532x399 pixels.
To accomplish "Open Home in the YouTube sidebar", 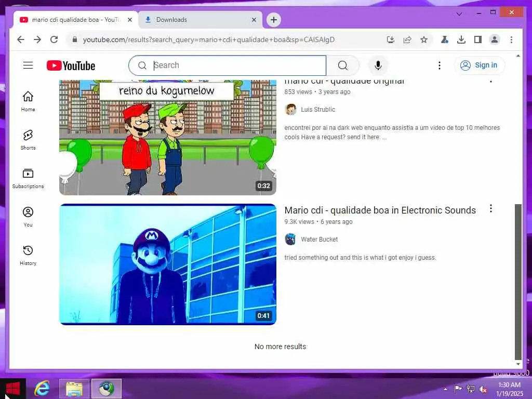I will pos(28,101).
